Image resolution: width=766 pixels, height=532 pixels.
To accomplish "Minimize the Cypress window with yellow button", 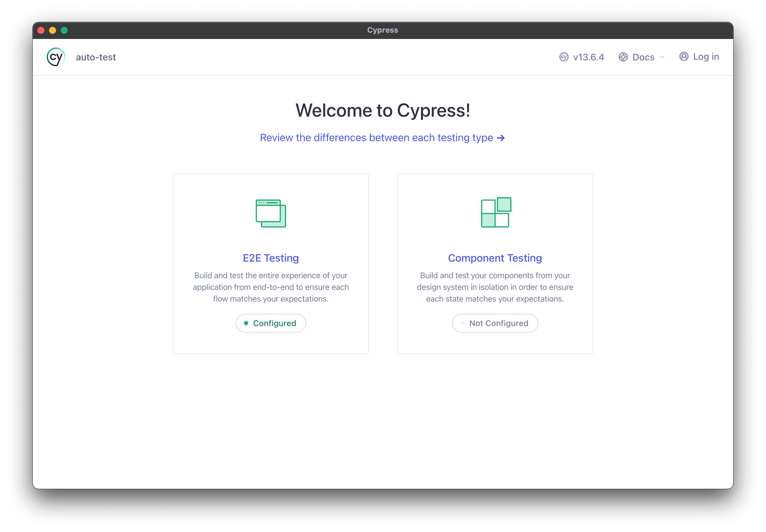I will pyautogui.click(x=52, y=30).
